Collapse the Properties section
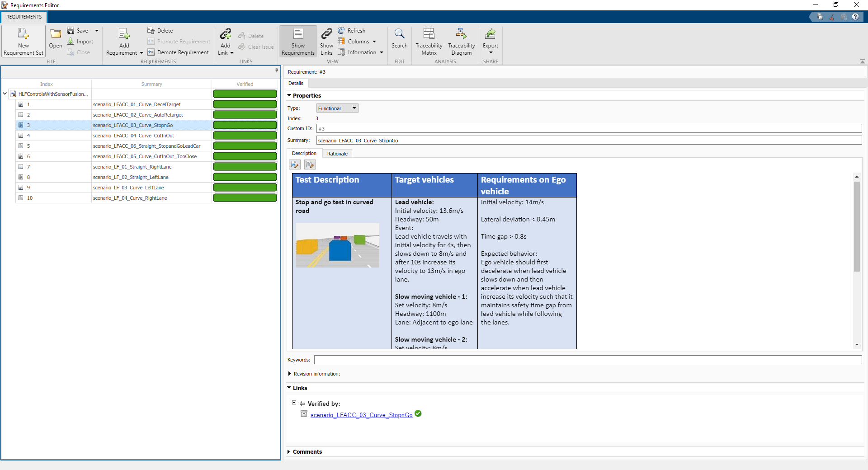 (x=289, y=95)
